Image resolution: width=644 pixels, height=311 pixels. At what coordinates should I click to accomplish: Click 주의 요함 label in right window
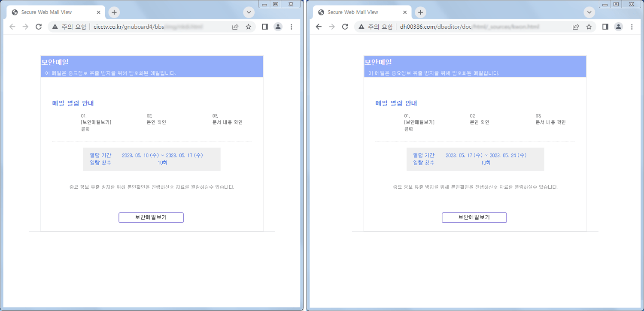(x=380, y=27)
